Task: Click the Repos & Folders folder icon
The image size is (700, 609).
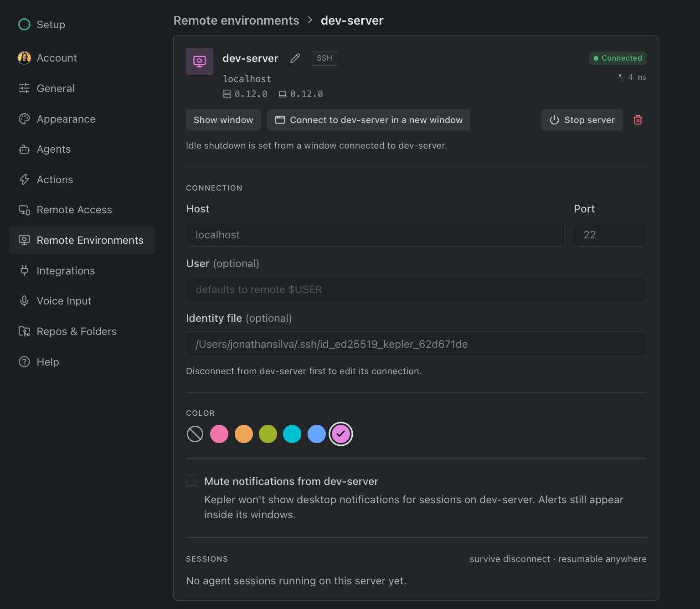Action: [24, 331]
